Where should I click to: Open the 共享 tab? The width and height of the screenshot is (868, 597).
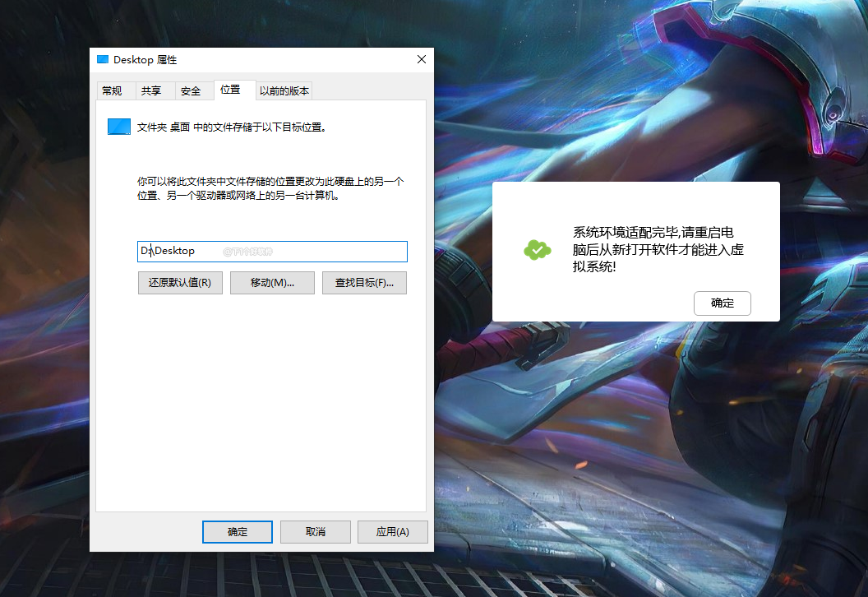pyautogui.click(x=155, y=90)
